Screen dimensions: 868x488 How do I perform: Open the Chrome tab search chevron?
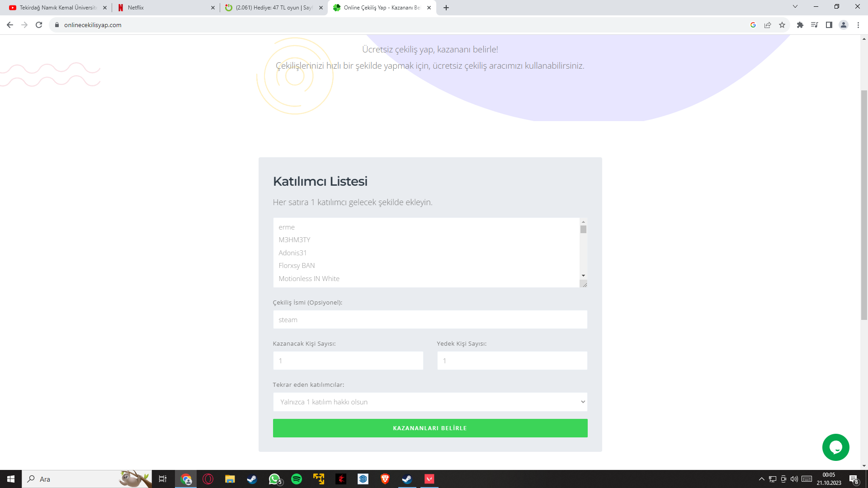tap(795, 7)
